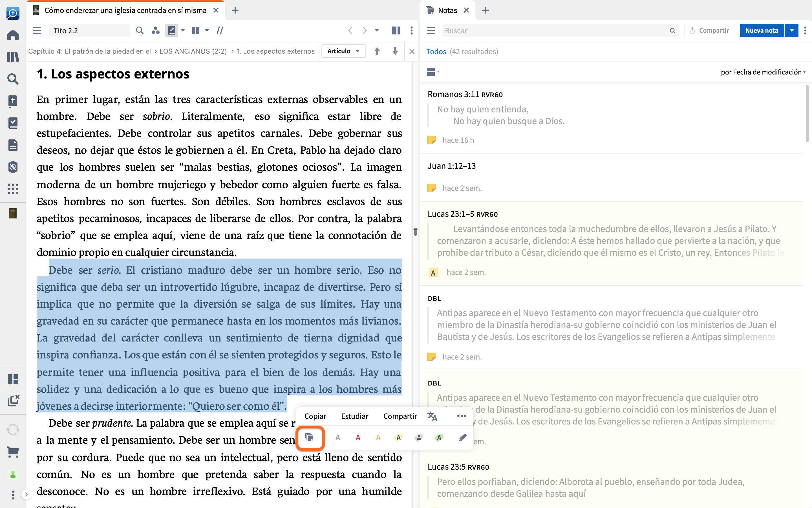Screen dimensions: 812x508
Task: Click the translate icon in selection menu
Action: click(x=432, y=416)
